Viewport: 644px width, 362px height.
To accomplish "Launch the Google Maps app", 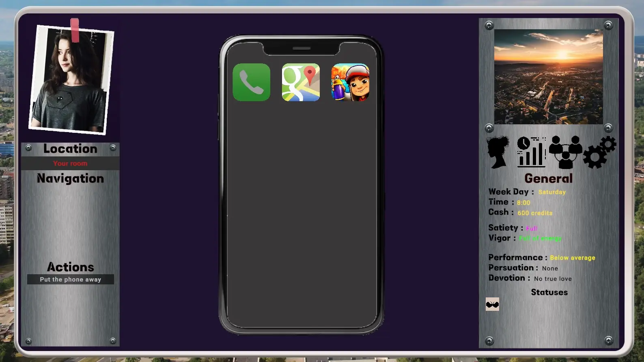I will (301, 82).
